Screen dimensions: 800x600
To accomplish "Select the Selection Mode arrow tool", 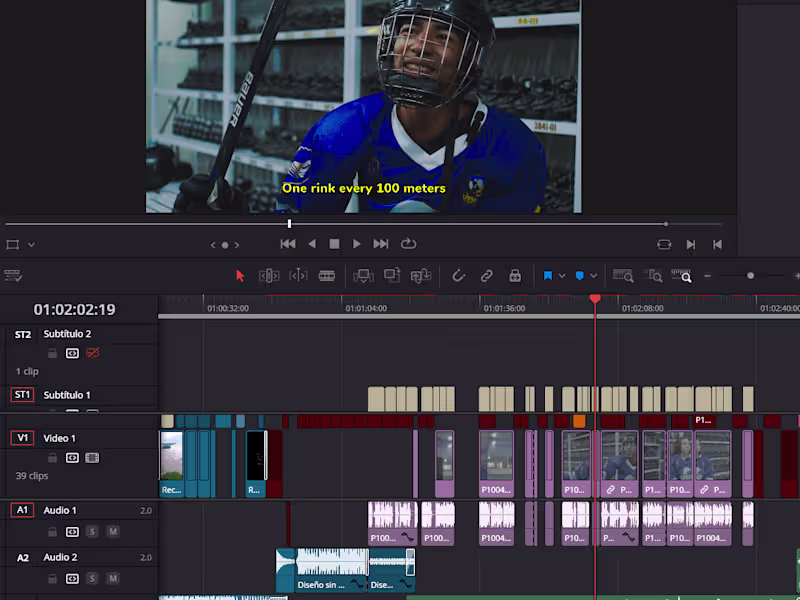I will [240, 276].
